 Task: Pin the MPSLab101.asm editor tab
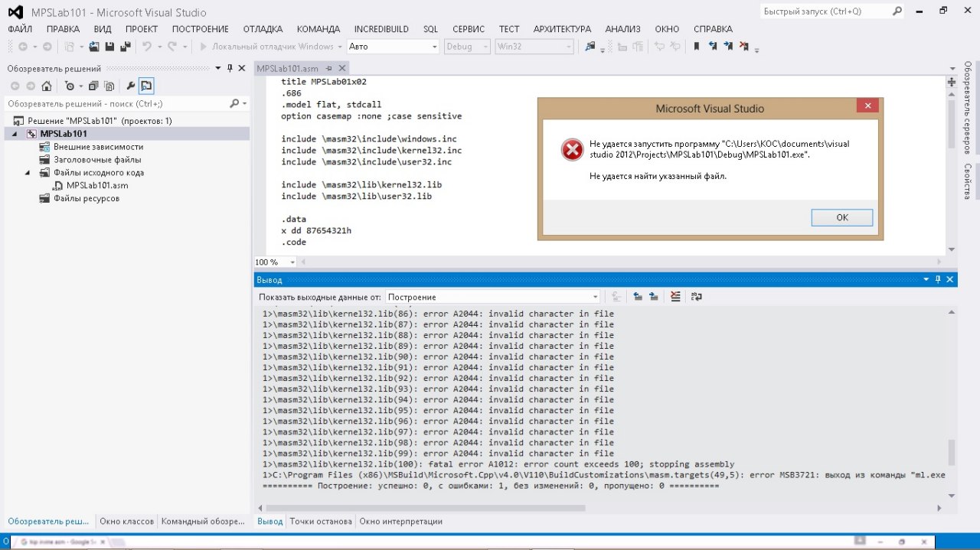click(x=329, y=68)
